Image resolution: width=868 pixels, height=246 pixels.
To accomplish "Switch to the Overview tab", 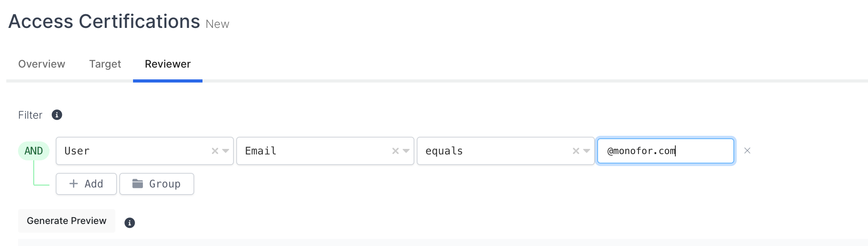I will (x=42, y=64).
